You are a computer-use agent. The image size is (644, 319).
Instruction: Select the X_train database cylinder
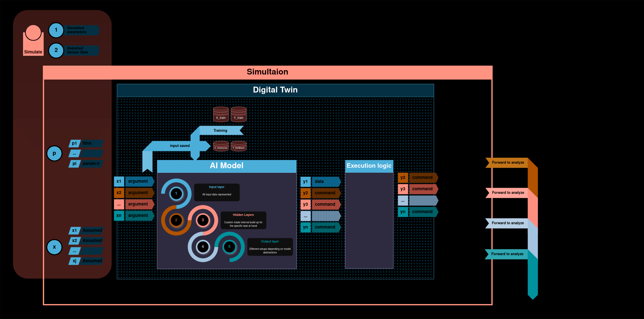coord(221,114)
